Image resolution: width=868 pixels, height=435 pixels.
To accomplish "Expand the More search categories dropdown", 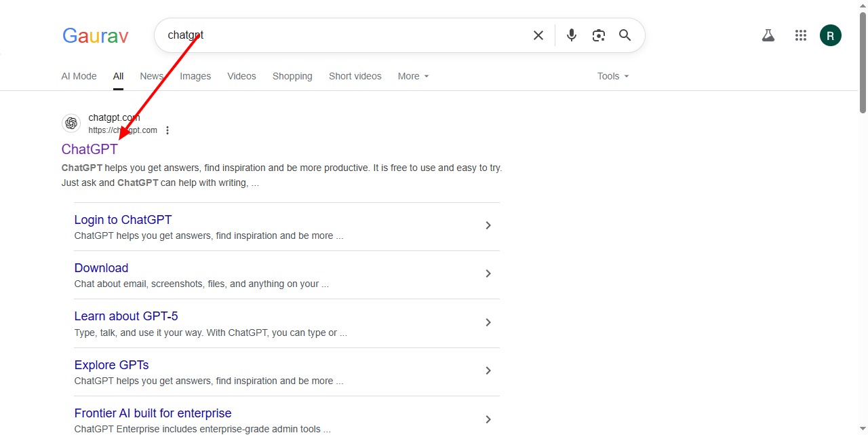I will (412, 76).
